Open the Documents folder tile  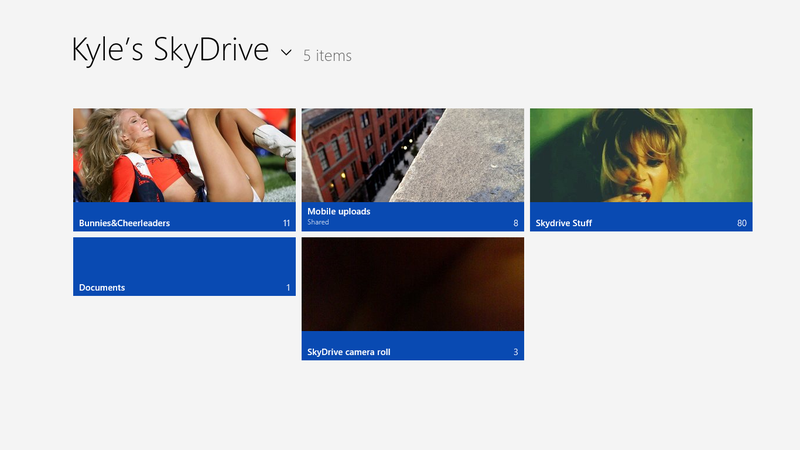click(184, 266)
